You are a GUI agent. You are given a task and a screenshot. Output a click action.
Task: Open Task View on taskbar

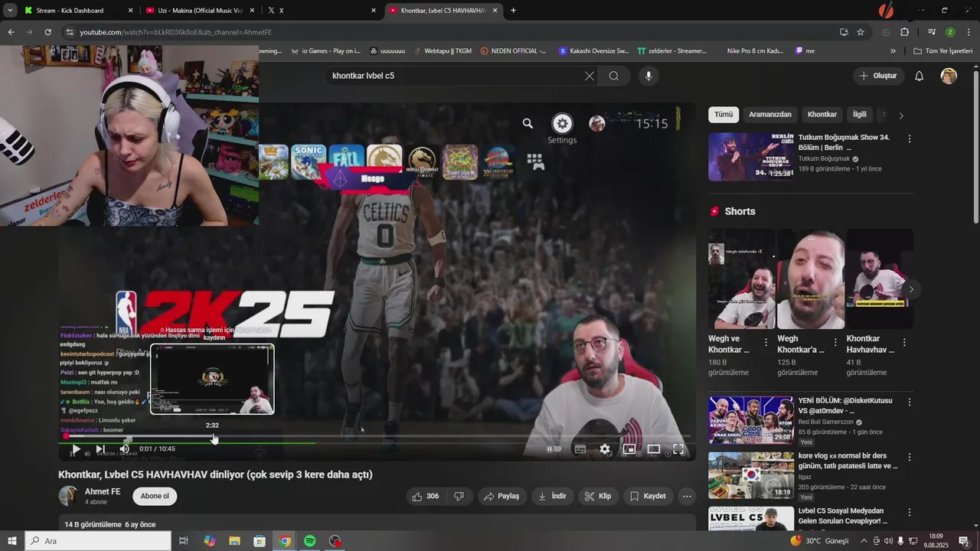click(184, 541)
